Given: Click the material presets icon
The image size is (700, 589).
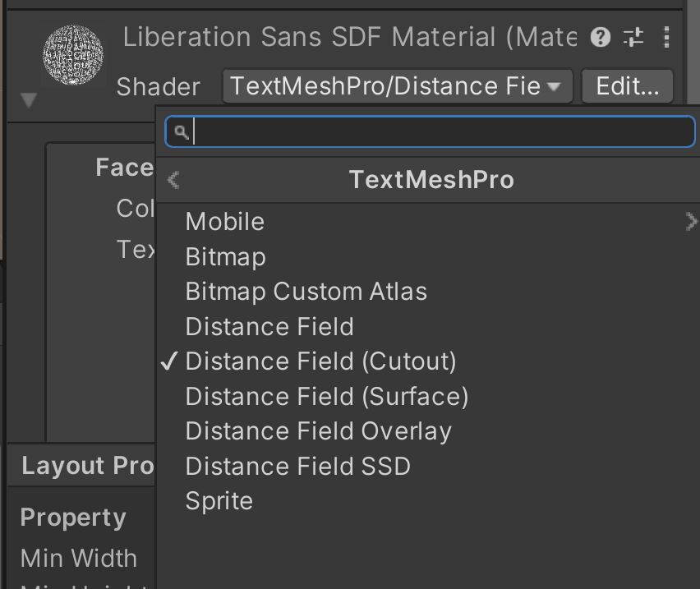Looking at the screenshot, I should (x=633, y=37).
